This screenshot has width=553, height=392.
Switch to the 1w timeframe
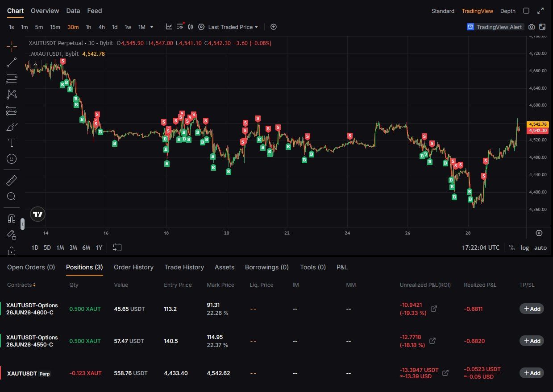(128, 27)
